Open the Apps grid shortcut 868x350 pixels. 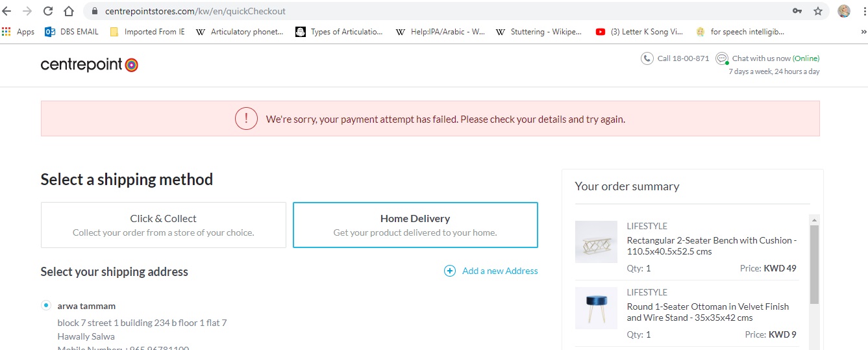coord(18,32)
